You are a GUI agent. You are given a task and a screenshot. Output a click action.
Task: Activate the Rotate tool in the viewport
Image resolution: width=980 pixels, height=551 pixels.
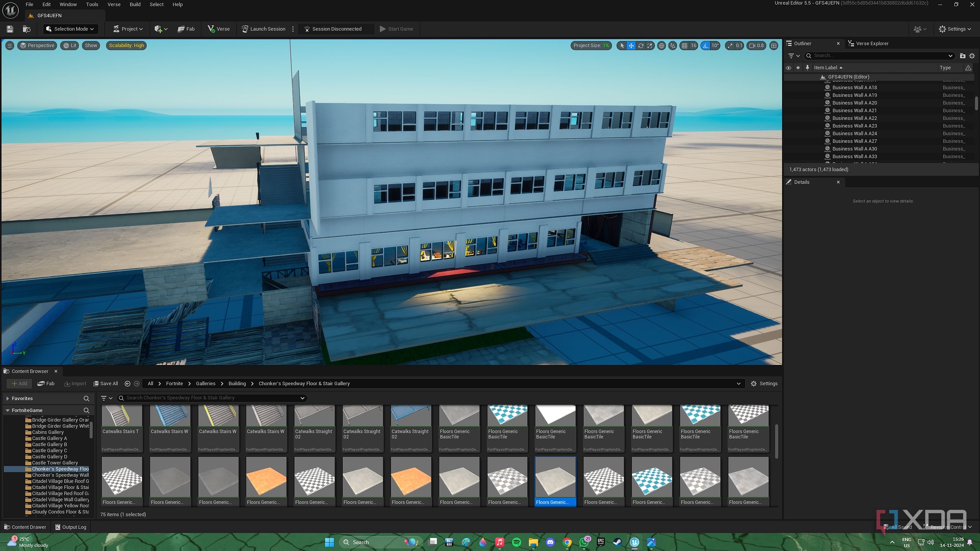pos(640,46)
